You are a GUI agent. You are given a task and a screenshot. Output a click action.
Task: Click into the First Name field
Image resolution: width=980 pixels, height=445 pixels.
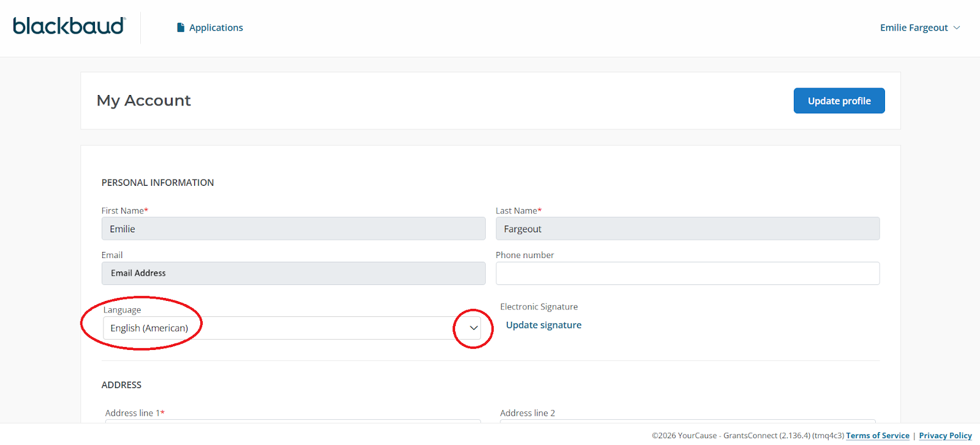[293, 229]
